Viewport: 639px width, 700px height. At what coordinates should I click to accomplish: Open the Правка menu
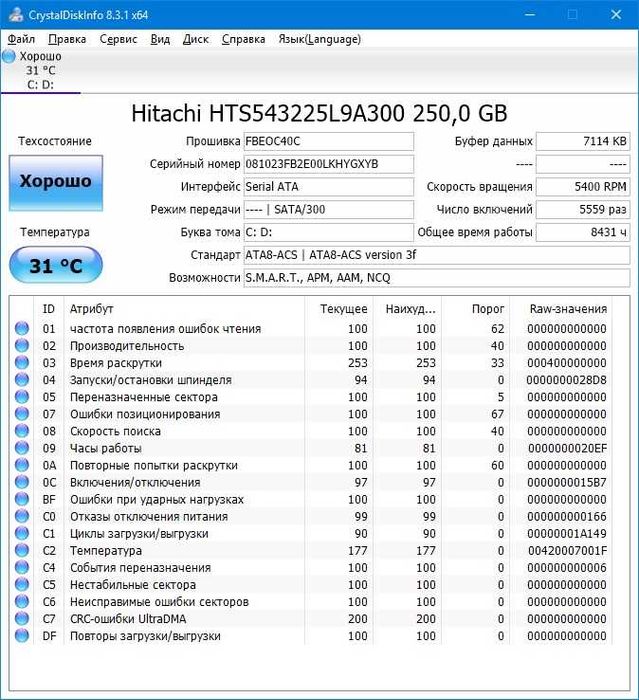click(x=67, y=39)
